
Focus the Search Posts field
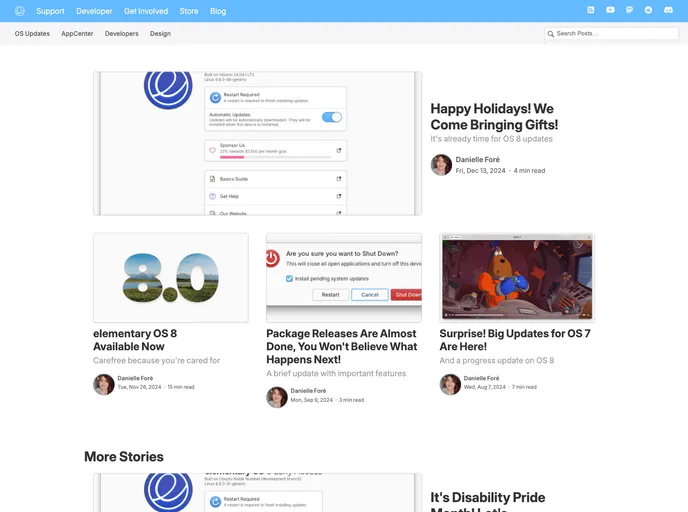(x=611, y=33)
